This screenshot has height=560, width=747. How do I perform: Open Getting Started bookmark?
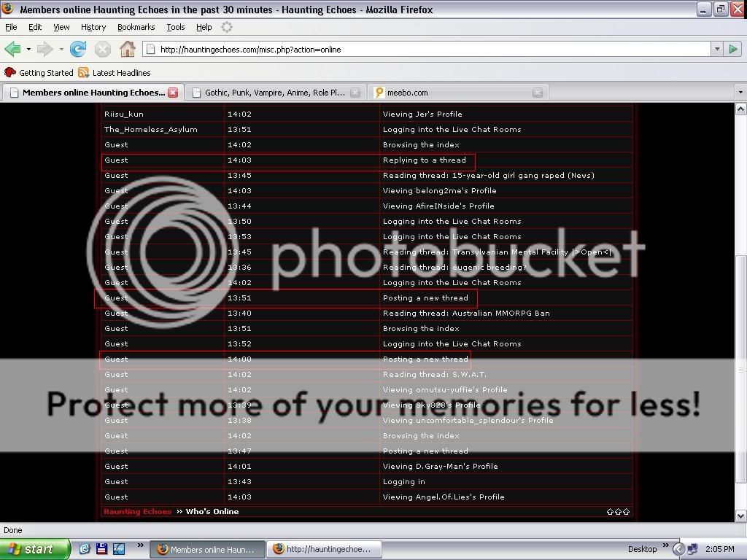click(x=39, y=73)
